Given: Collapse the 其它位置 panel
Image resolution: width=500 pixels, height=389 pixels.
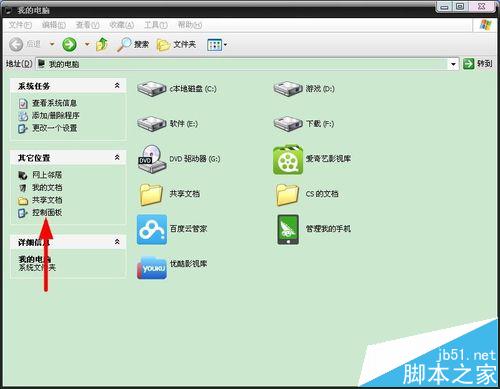Looking at the screenshot, I should (x=117, y=157).
